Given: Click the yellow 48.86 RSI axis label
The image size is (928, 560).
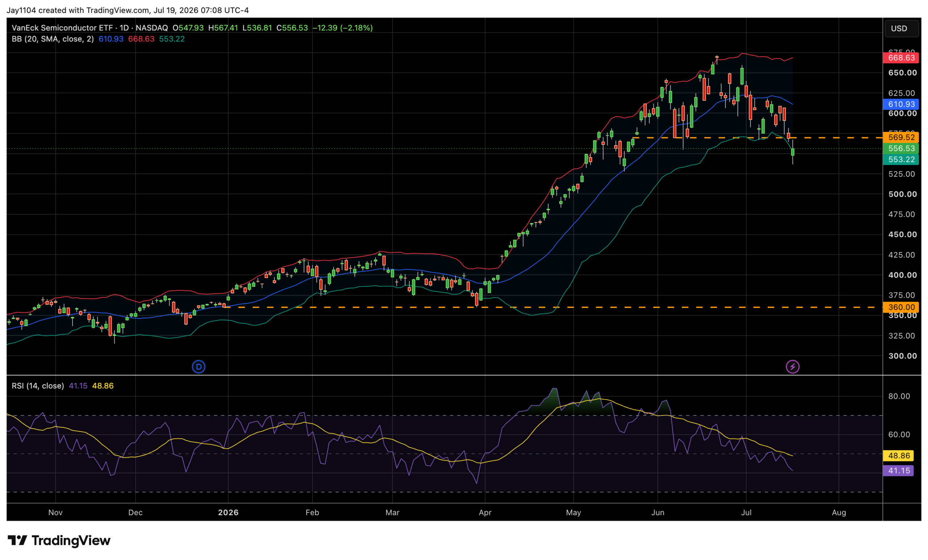Looking at the screenshot, I should 898,456.
